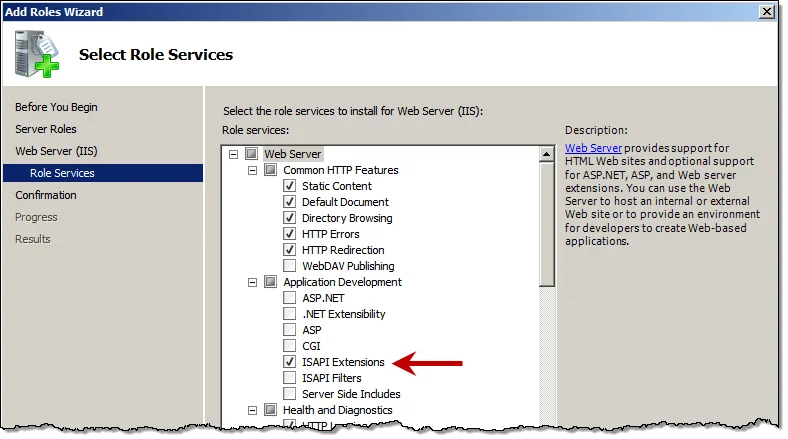Select the ISAPI Filters label
Image resolution: width=788 pixels, height=439 pixels.
(332, 378)
